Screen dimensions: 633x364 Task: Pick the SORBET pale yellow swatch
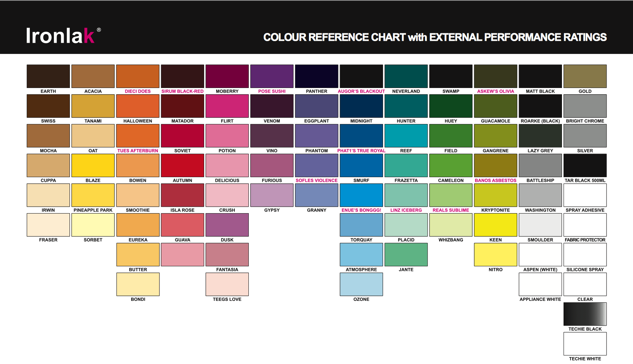(x=93, y=225)
